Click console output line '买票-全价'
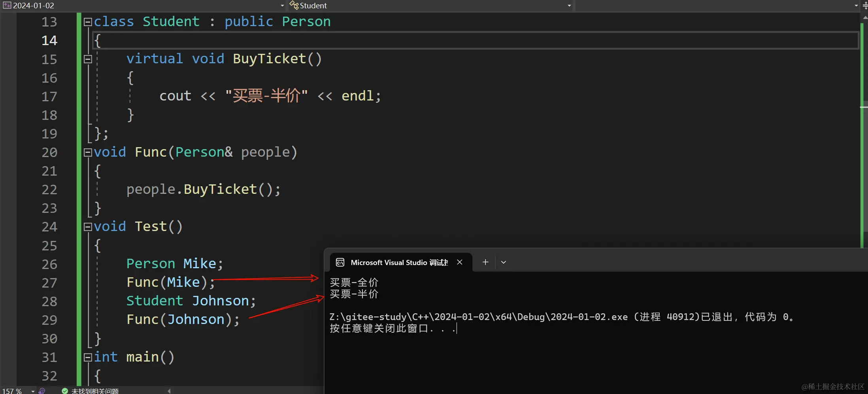 click(354, 282)
